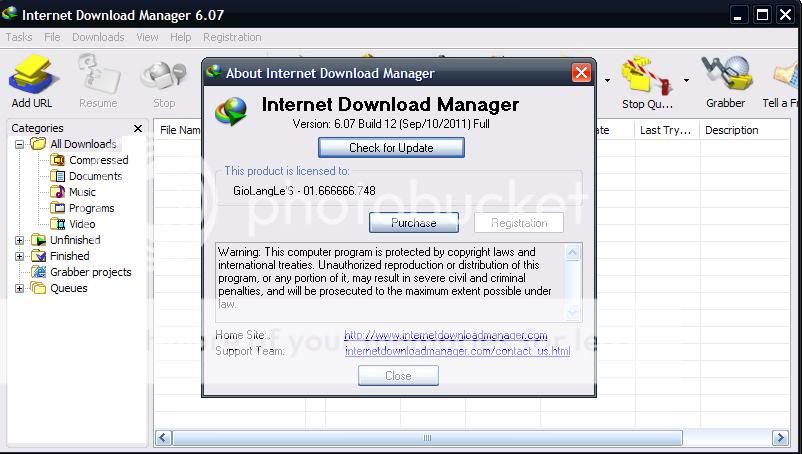Click the Add URL toolbar icon
Image resolution: width=802 pixels, height=454 pixels.
(35, 78)
